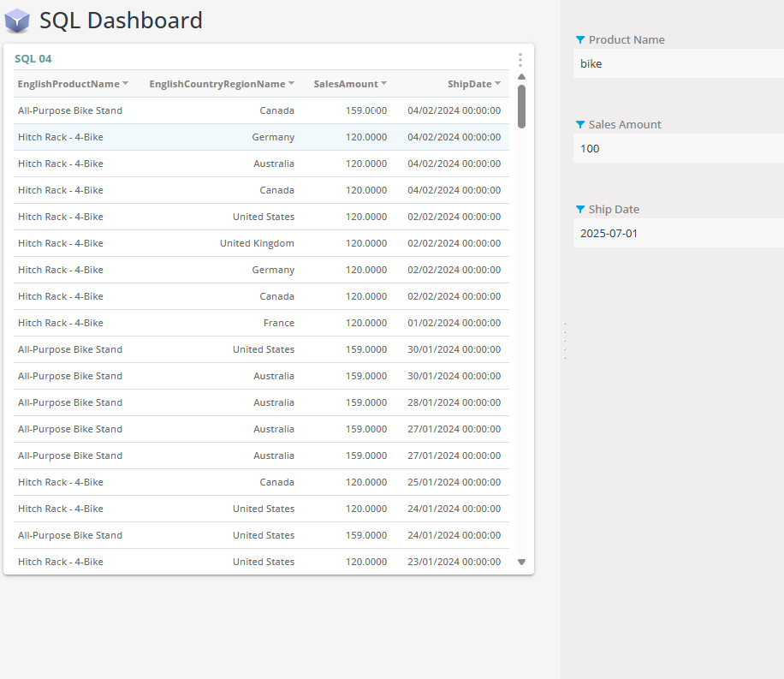Click the Sales Amount input showing 100
The width and height of the screenshot is (784, 679).
point(678,148)
